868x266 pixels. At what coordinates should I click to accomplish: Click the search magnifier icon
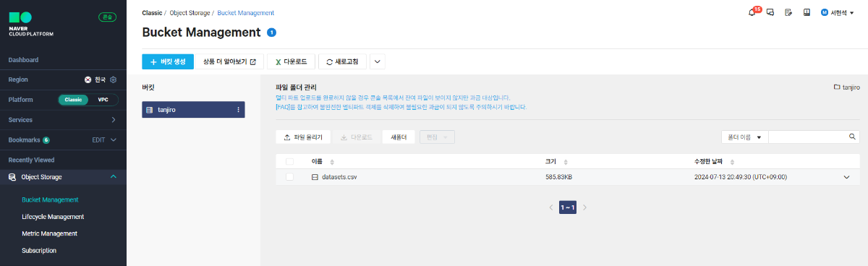tap(853, 137)
